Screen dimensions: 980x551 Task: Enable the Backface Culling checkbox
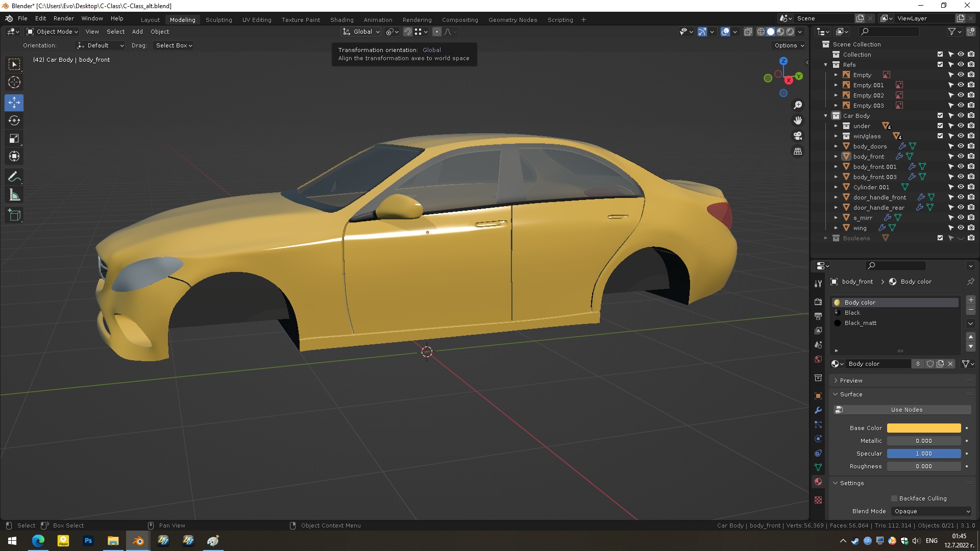pyautogui.click(x=894, y=498)
